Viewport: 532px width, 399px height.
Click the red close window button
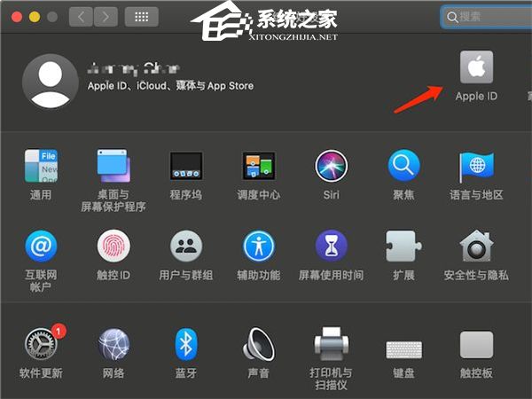(x=17, y=17)
